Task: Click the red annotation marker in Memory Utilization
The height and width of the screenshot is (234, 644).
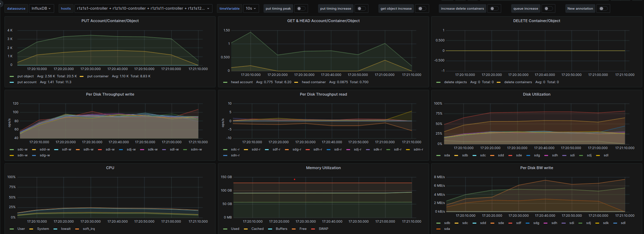Action: 294,179
